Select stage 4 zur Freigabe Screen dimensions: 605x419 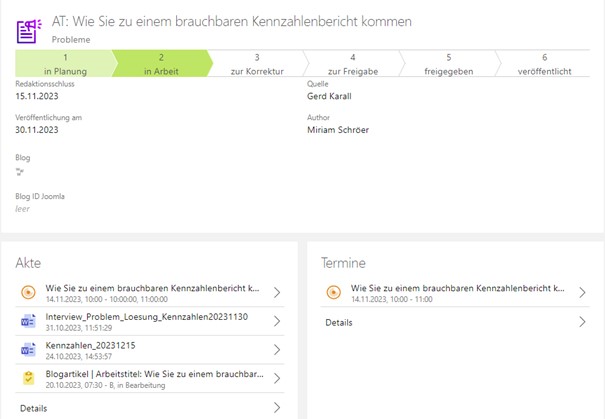pos(353,64)
